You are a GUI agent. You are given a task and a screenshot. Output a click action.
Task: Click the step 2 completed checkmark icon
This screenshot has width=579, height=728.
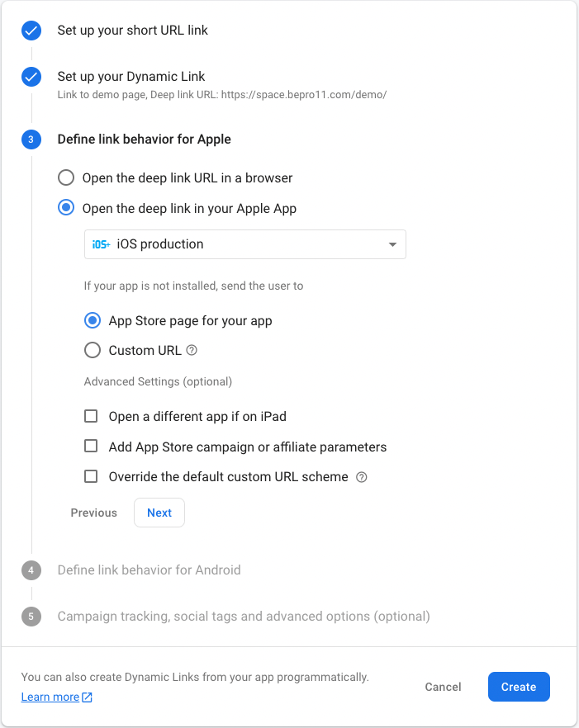[31, 77]
